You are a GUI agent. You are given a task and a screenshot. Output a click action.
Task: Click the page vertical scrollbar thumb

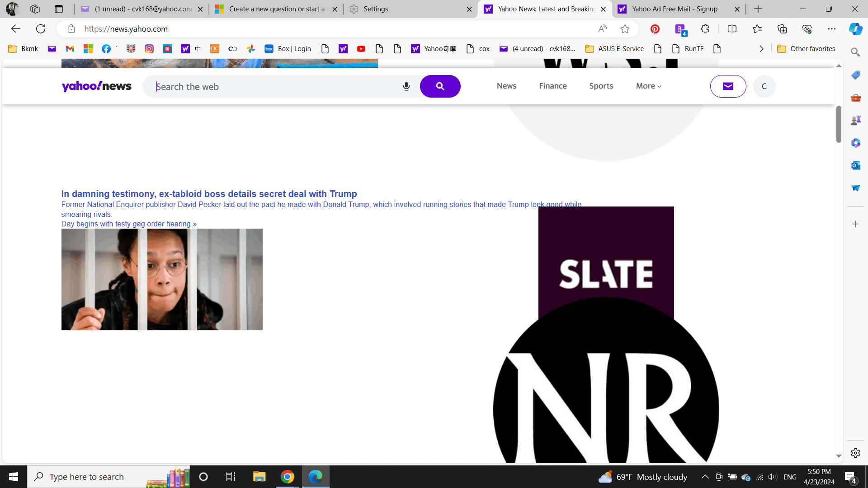click(x=838, y=124)
